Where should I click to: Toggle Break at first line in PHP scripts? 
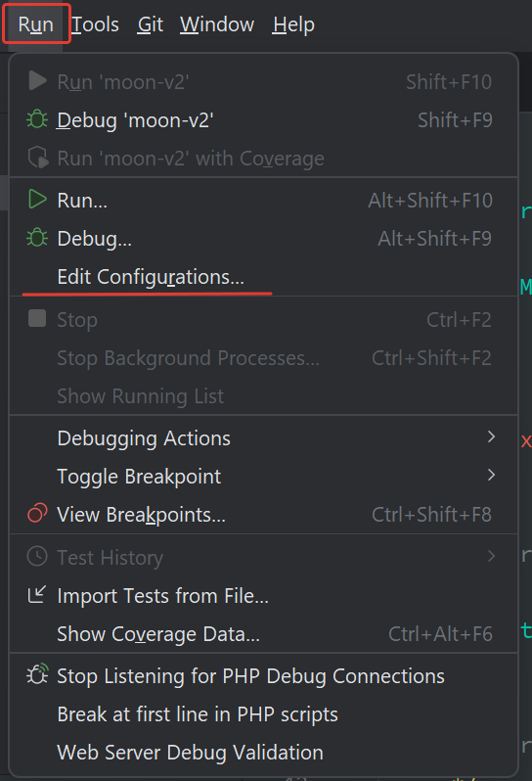pyautogui.click(x=264, y=714)
